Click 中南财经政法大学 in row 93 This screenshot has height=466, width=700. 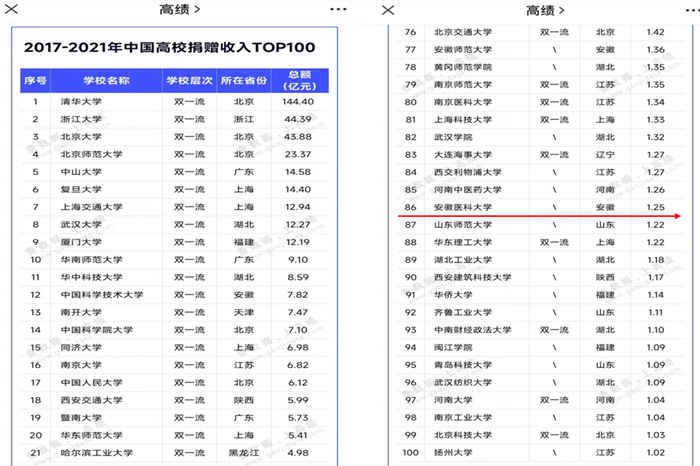click(473, 330)
